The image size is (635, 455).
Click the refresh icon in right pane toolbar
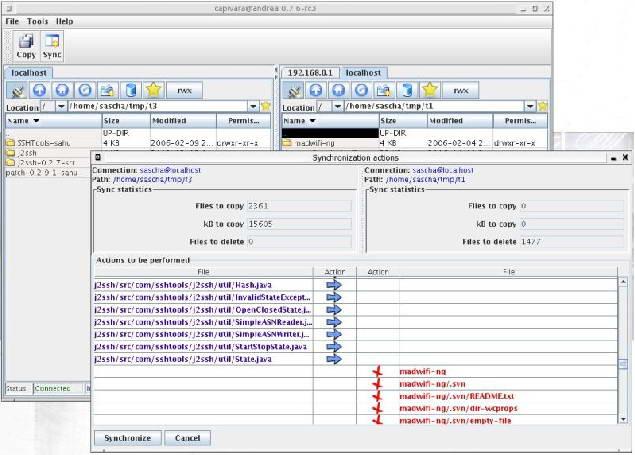[361, 90]
